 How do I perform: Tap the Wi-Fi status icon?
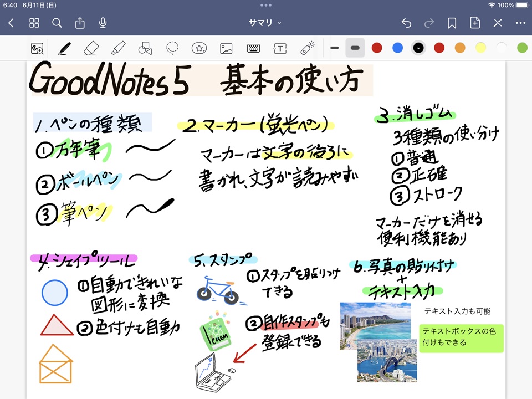click(492, 5)
